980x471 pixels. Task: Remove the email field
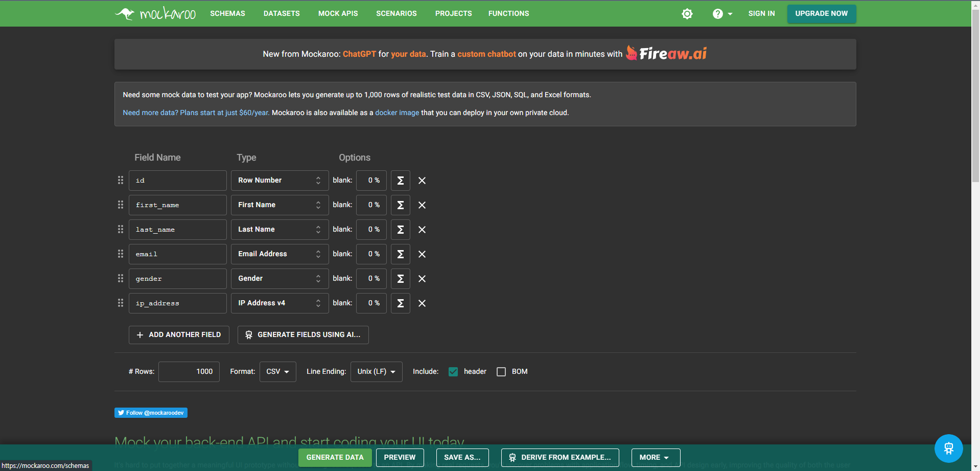(422, 254)
